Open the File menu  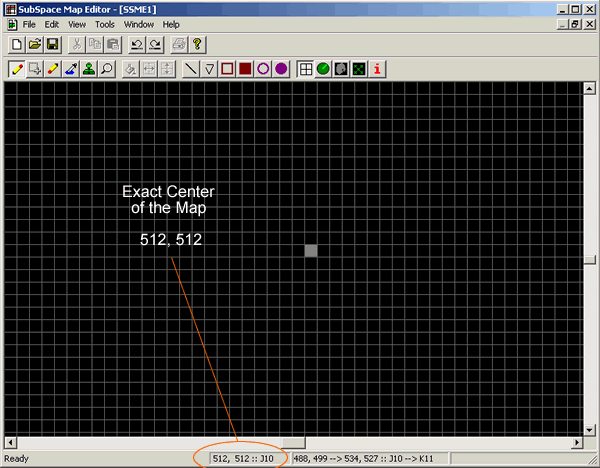(x=29, y=24)
